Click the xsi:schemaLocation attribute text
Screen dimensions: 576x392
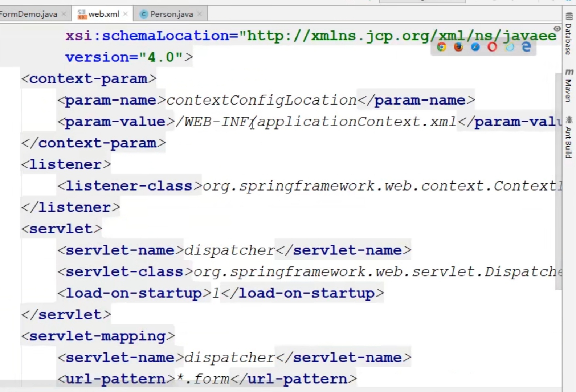point(311,36)
